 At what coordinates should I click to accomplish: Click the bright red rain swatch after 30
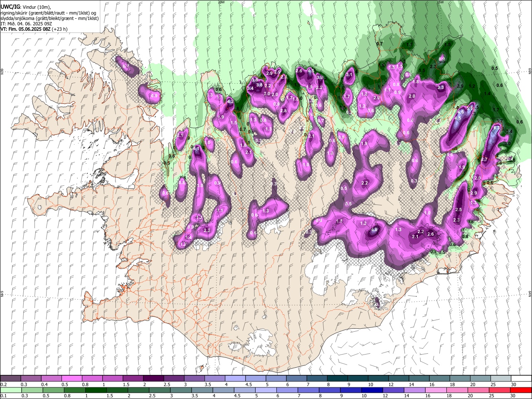pos(520,390)
